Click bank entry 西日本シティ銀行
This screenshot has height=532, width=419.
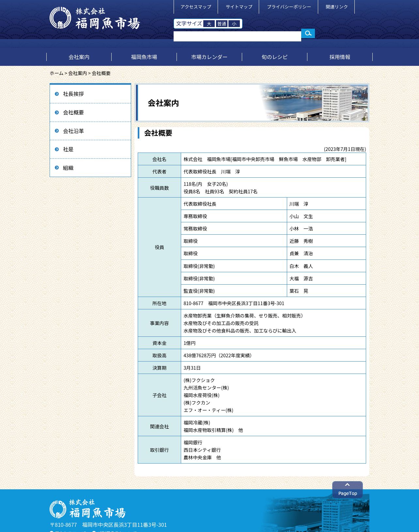202,450
